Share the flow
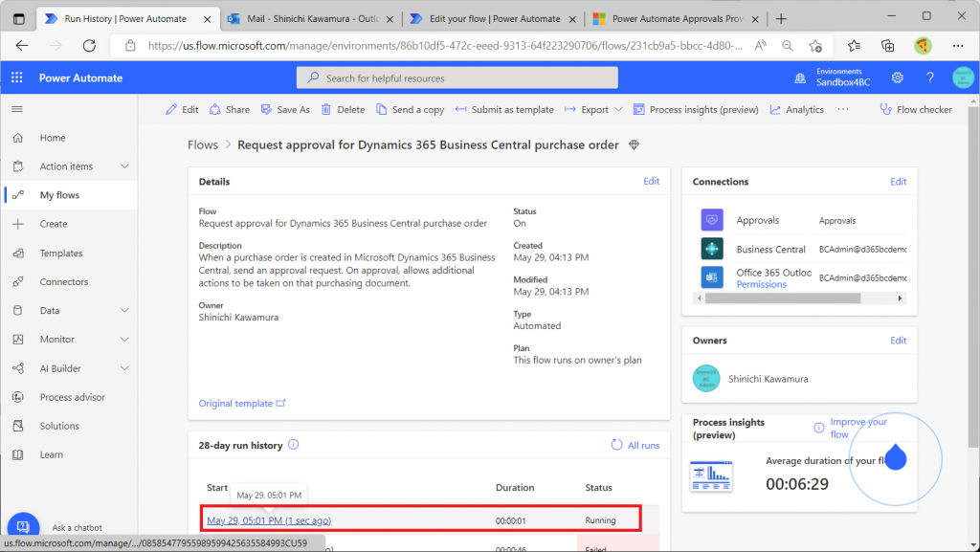This screenshot has height=552, width=980. click(230, 109)
